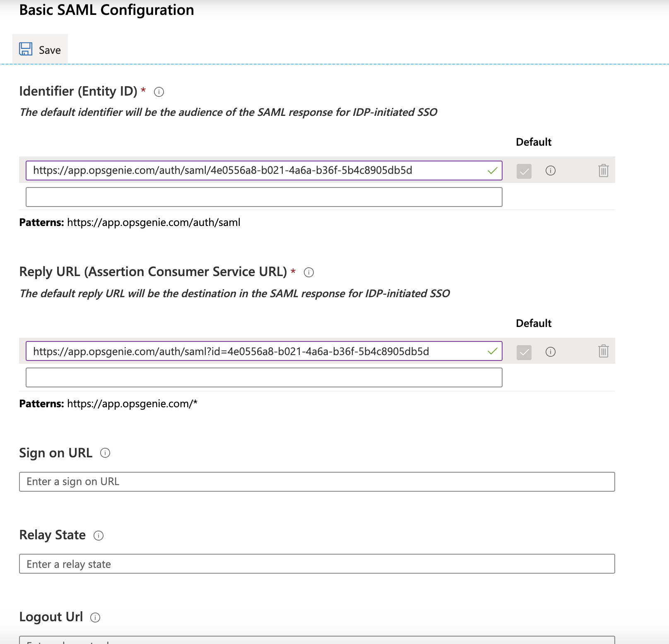The height and width of the screenshot is (644, 669).
Task: Show Relay State info tooltip icon
Action: coord(99,536)
